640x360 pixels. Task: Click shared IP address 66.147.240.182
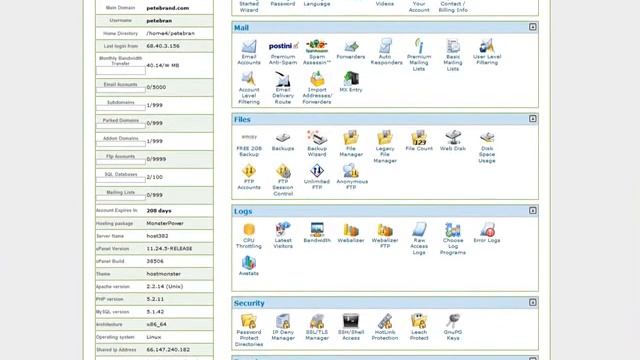click(x=168, y=350)
